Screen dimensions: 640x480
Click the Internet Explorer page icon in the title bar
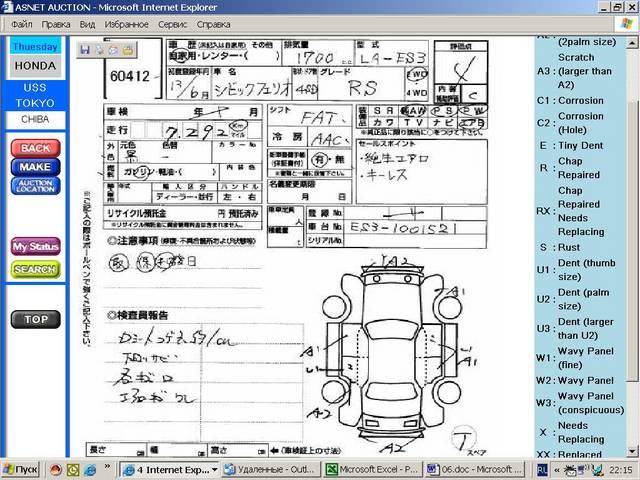(x=7, y=7)
